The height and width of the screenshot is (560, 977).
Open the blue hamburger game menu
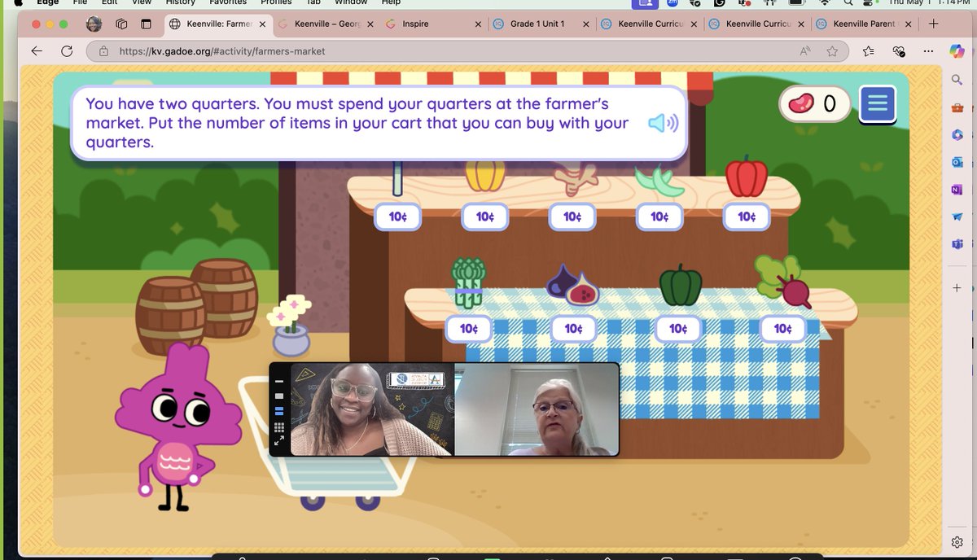[877, 103]
